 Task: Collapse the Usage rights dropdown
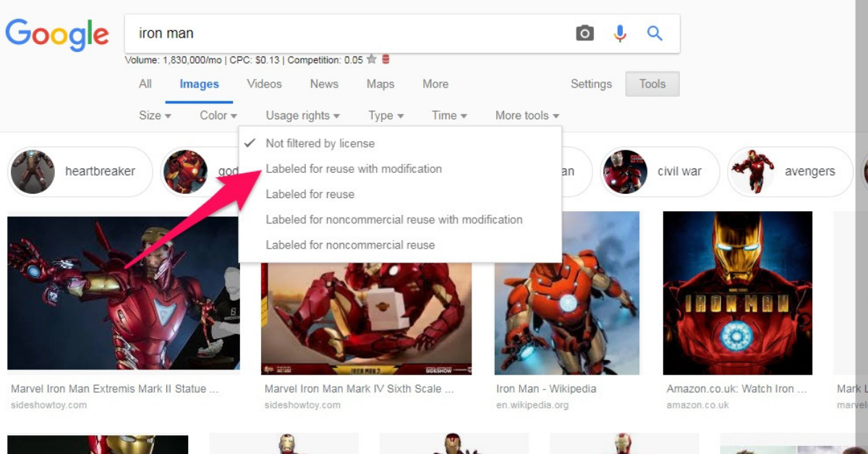(302, 116)
